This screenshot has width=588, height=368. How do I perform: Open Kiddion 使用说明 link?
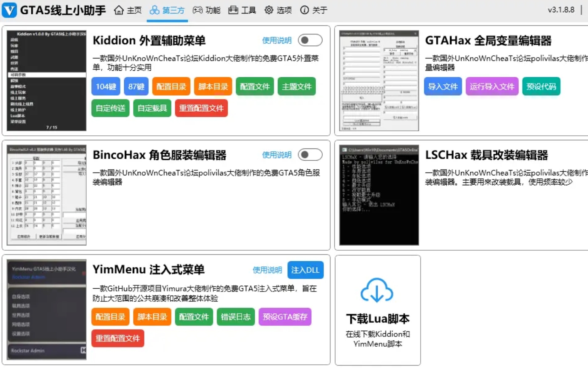click(x=277, y=40)
